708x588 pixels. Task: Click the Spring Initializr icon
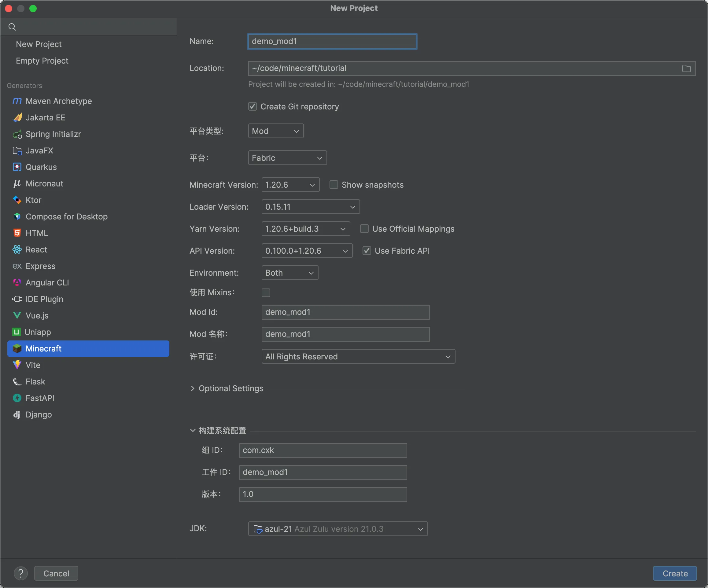[17, 134]
